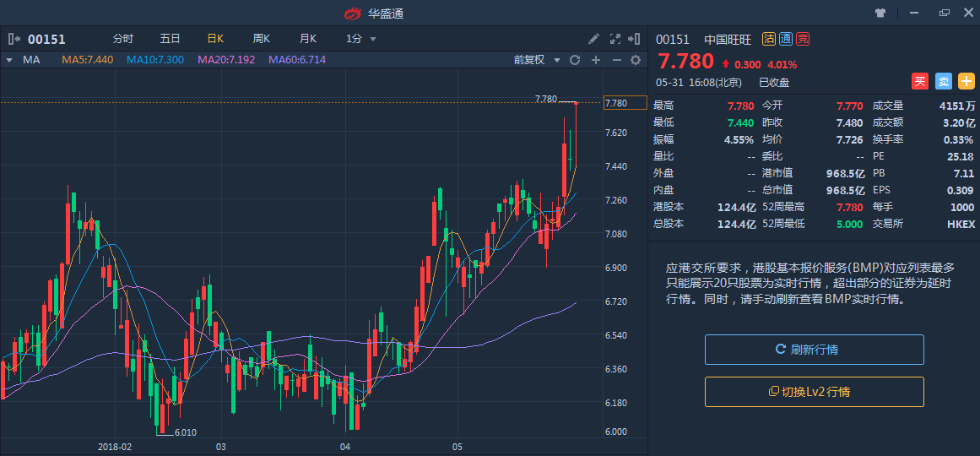
Task: Switch to 分时 intraday tab
Action: 123,39
